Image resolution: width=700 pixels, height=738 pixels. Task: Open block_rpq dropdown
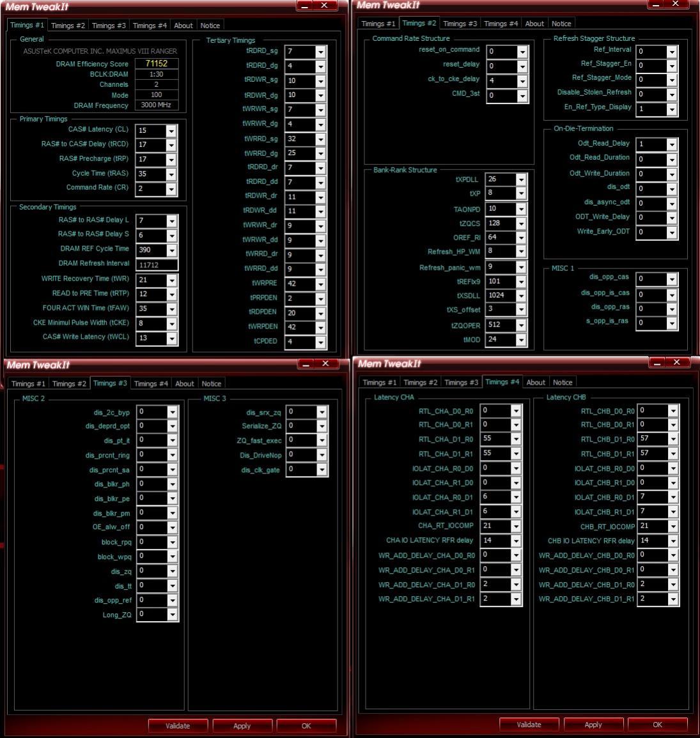coord(173,542)
